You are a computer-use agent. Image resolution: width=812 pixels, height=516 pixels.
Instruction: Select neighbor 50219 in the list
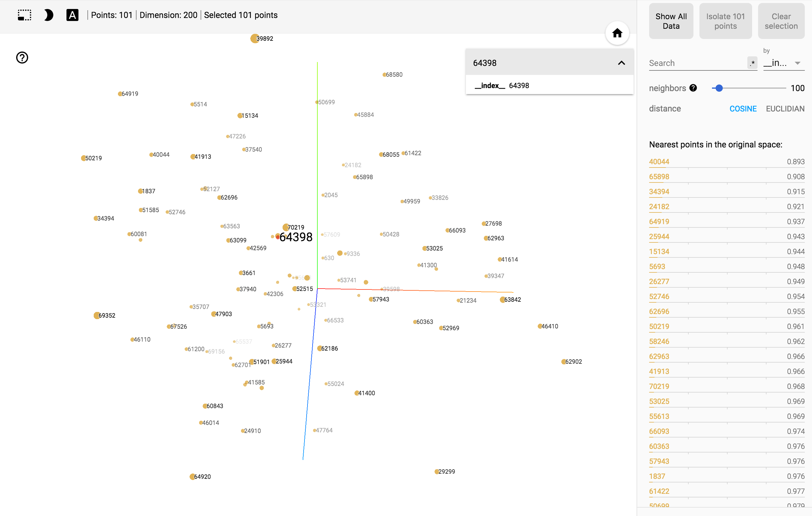727,326
